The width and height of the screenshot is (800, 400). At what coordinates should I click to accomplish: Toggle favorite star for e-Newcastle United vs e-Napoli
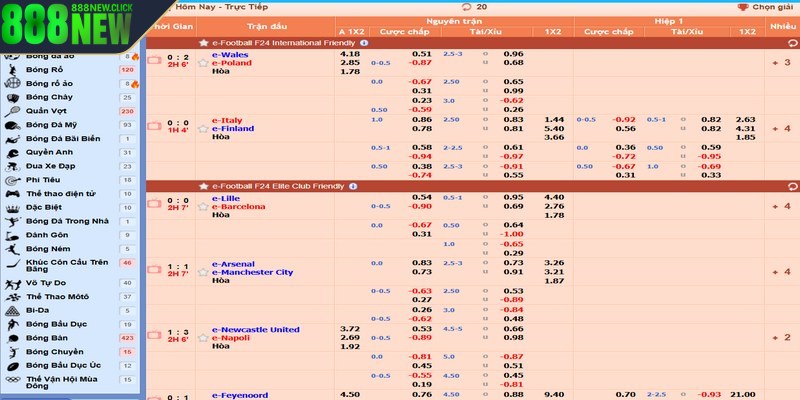(x=203, y=338)
